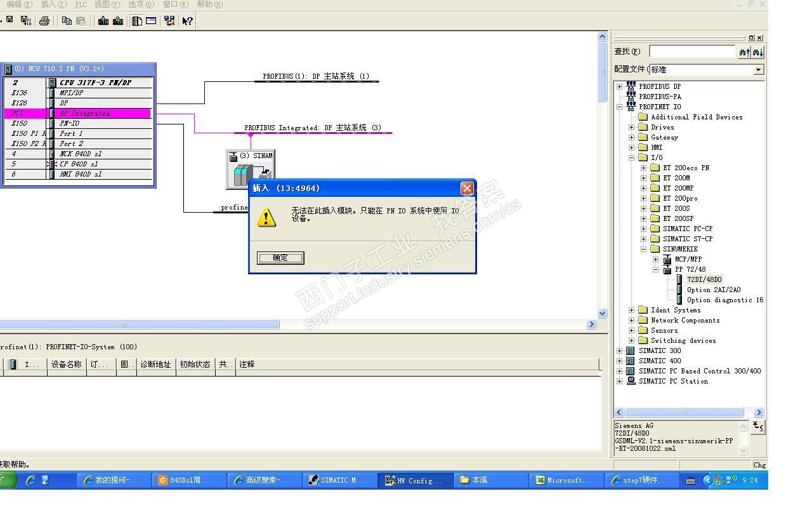Viewport: 812px width, 508px height.
Task: Open the 编辑(E) menu
Action: coord(19,4)
